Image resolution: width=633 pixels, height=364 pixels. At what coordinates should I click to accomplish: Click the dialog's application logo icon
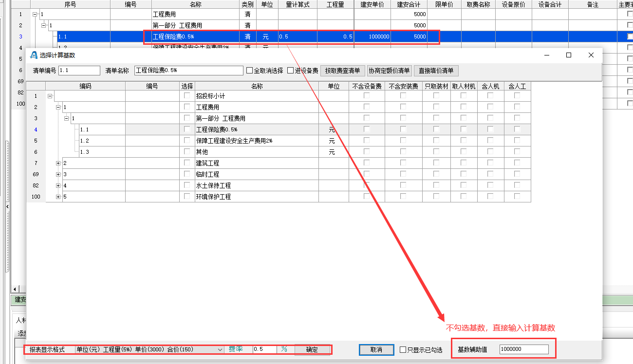34,55
